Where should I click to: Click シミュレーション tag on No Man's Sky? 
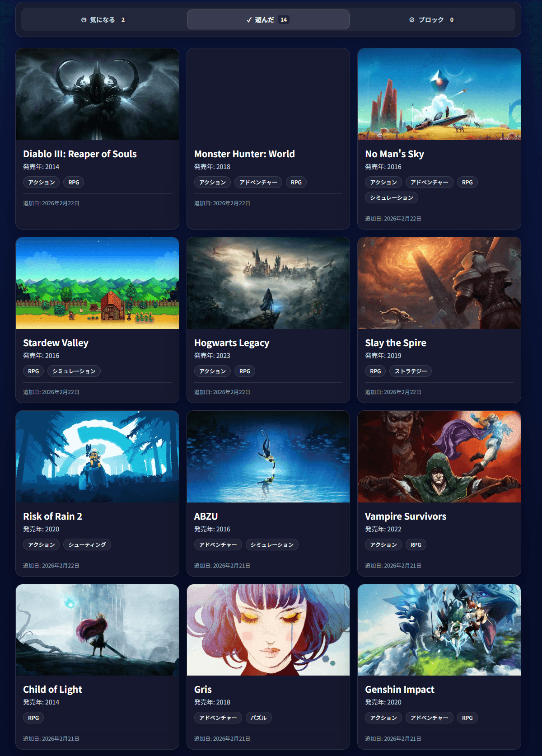(x=391, y=198)
